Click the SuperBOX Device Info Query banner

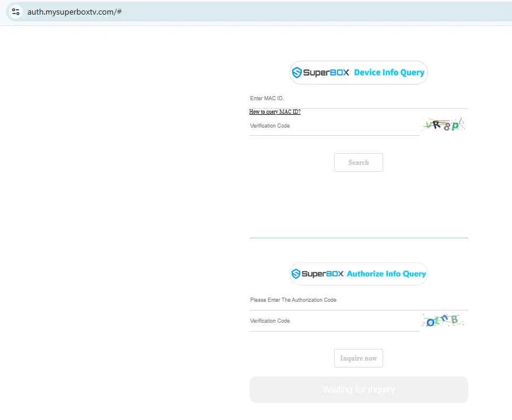coord(359,72)
